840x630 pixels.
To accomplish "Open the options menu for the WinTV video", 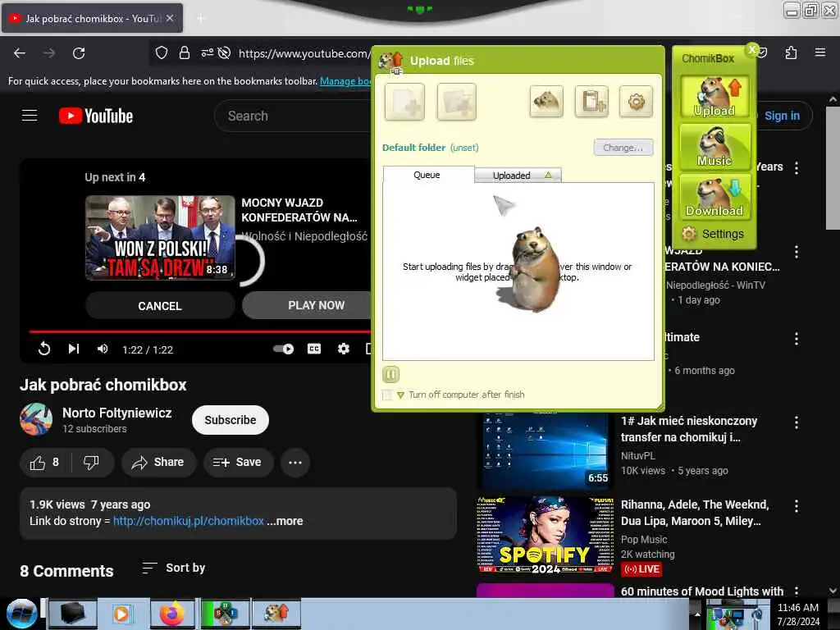I will [x=796, y=252].
